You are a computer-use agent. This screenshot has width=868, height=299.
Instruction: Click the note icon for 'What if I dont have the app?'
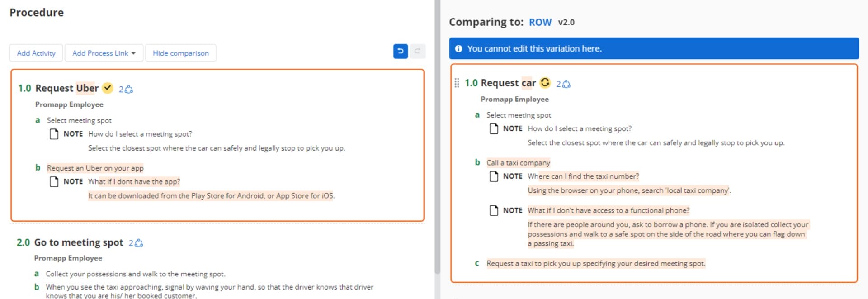pos(54,182)
